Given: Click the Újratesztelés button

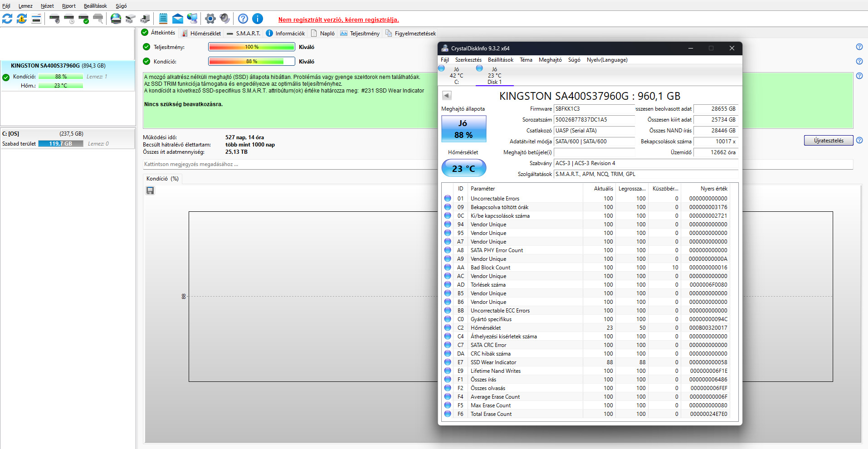Looking at the screenshot, I should click(x=829, y=141).
